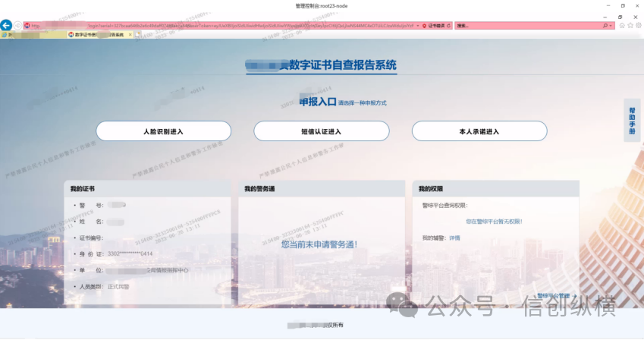This screenshot has height=340, width=644.
Task: Click the 我的证书 panel header
Action: (x=148, y=189)
